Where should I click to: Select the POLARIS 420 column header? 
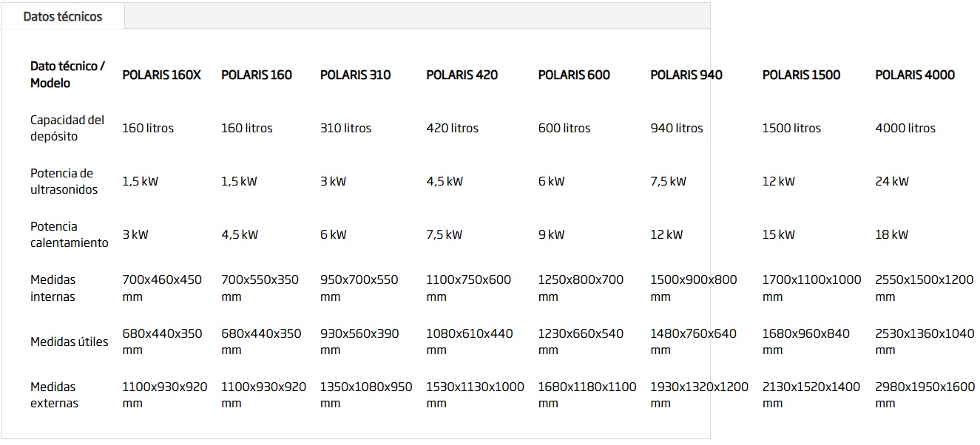pyautogui.click(x=462, y=75)
